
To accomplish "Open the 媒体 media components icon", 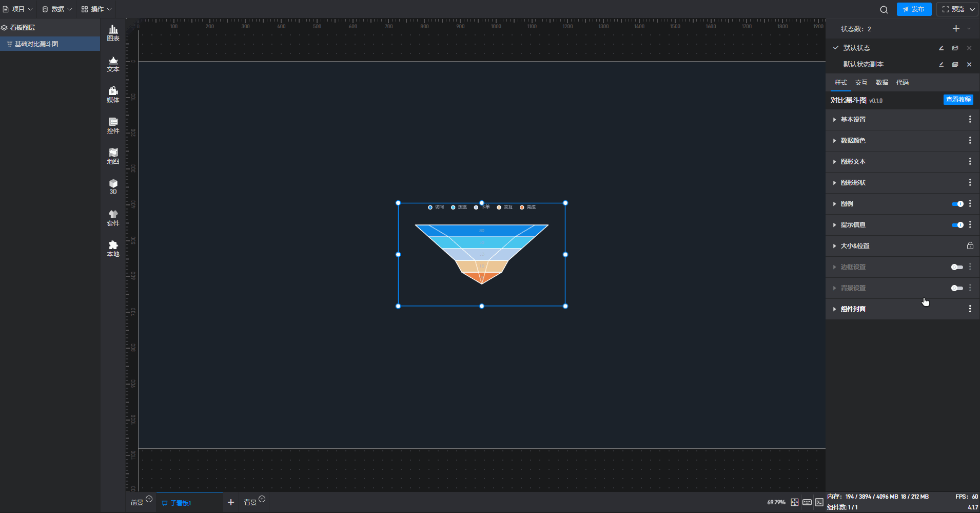I will coord(113,94).
